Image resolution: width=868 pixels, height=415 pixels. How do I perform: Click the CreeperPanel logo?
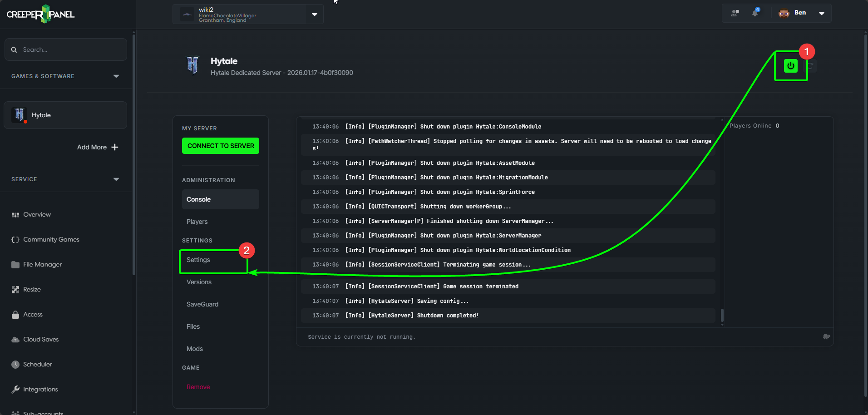[40, 14]
